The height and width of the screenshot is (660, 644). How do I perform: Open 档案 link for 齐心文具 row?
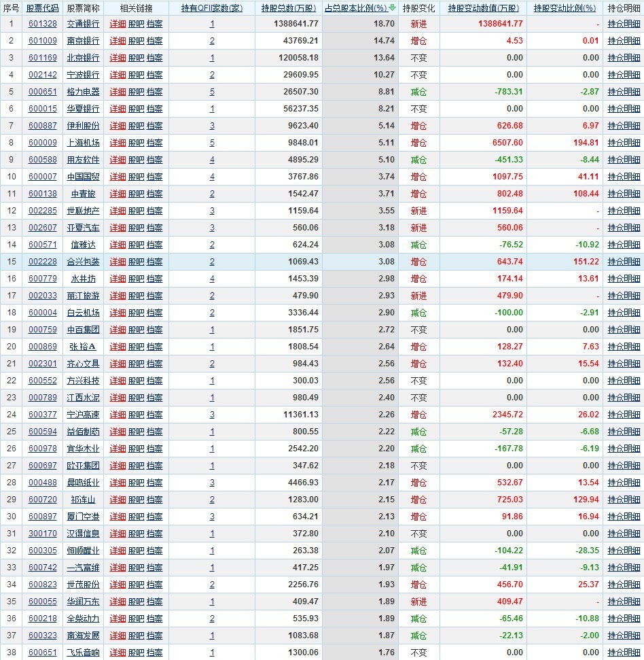(x=154, y=363)
